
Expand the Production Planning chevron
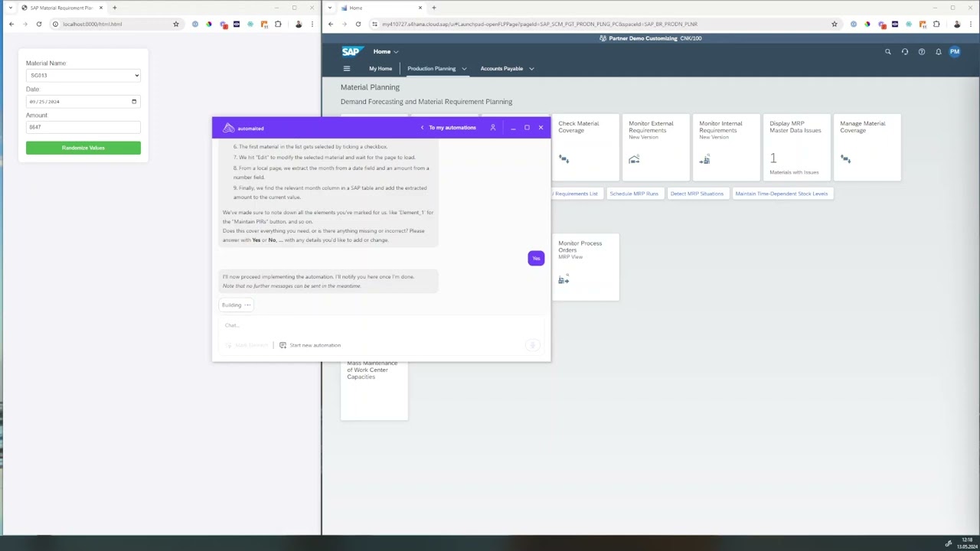click(x=464, y=69)
